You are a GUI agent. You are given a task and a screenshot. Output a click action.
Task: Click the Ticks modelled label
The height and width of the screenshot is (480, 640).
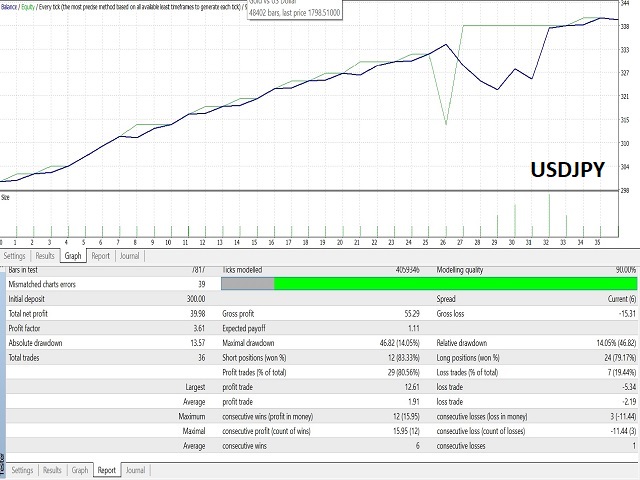click(x=242, y=270)
